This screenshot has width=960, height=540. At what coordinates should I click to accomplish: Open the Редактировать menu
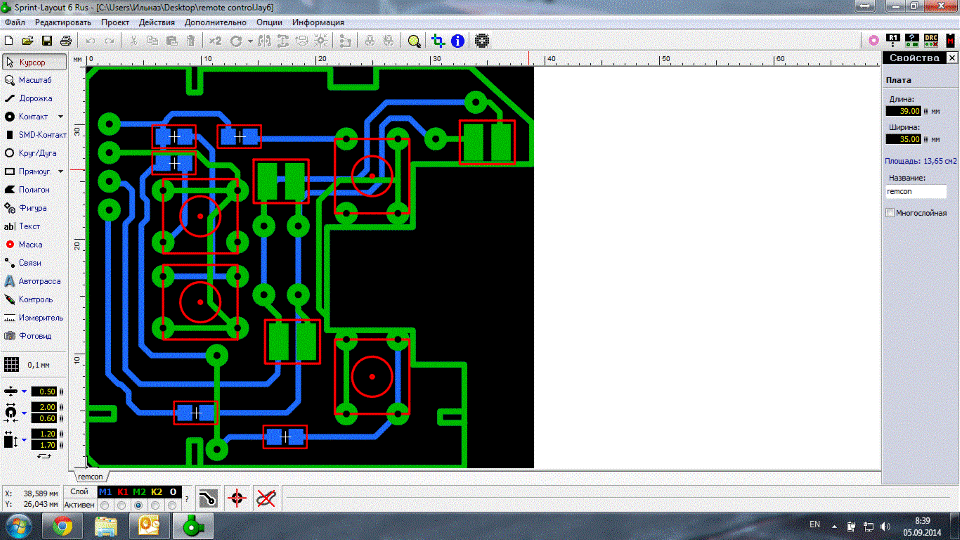click(x=63, y=22)
